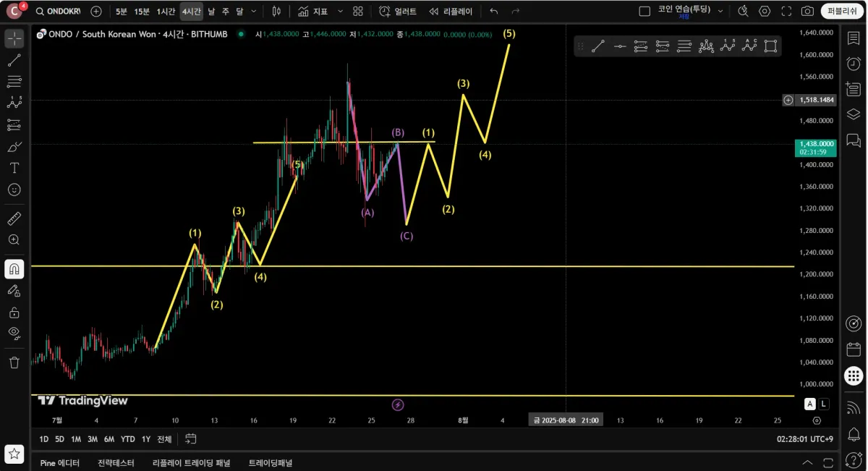Open the watchlist panel icon
This screenshot has height=471, width=868.
[x=854, y=38]
